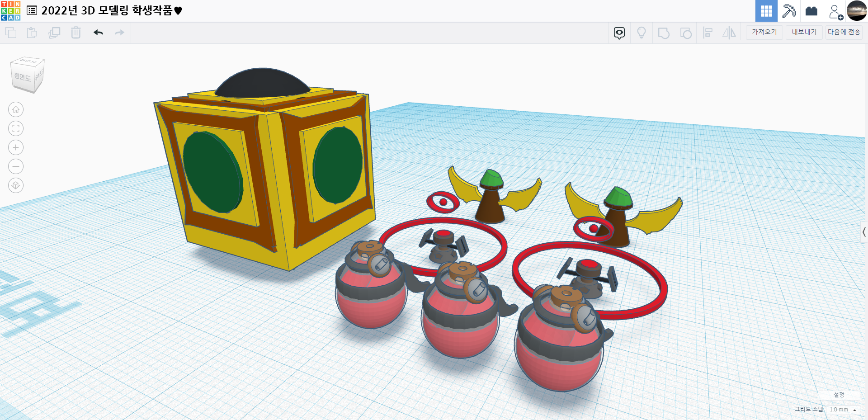Open the Bricks mode
The height and width of the screenshot is (420, 868).
(811, 11)
